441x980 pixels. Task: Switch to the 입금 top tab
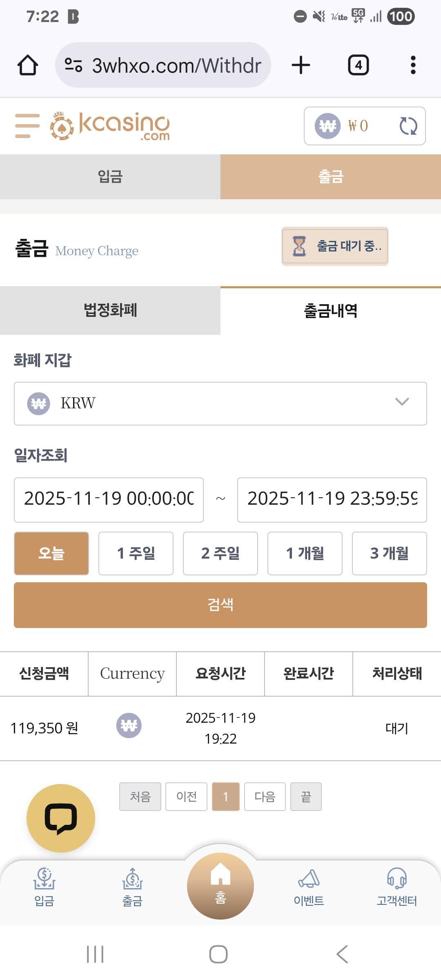coord(110,177)
